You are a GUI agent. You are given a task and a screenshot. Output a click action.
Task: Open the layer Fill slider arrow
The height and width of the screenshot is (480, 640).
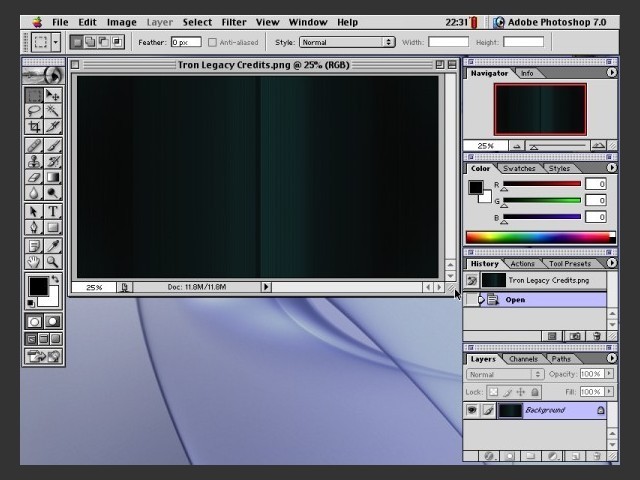coord(609,391)
